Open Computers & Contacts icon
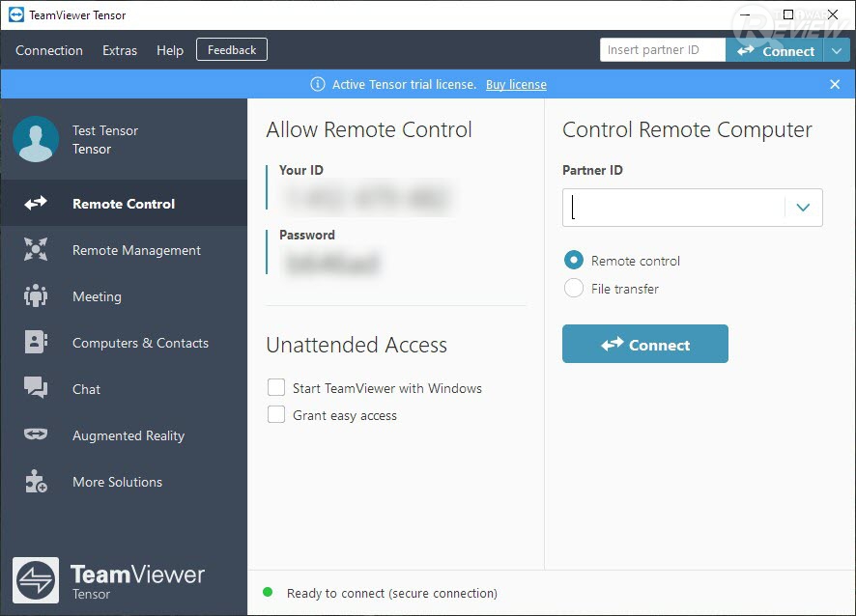 [36, 343]
